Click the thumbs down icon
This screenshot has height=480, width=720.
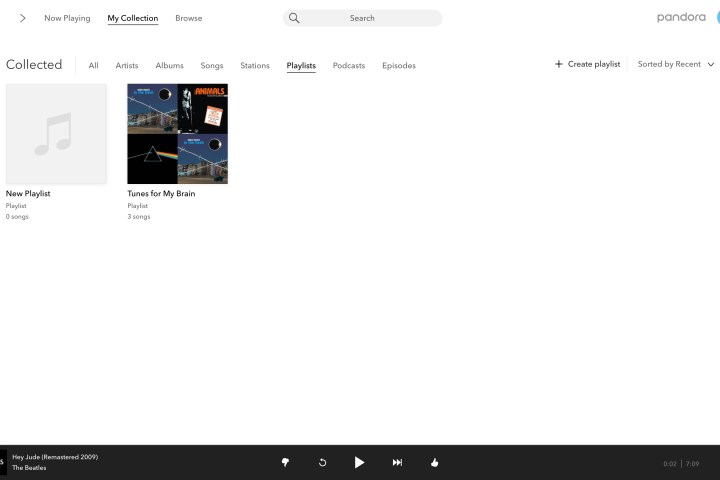pyautogui.click(x=285, y=462)
